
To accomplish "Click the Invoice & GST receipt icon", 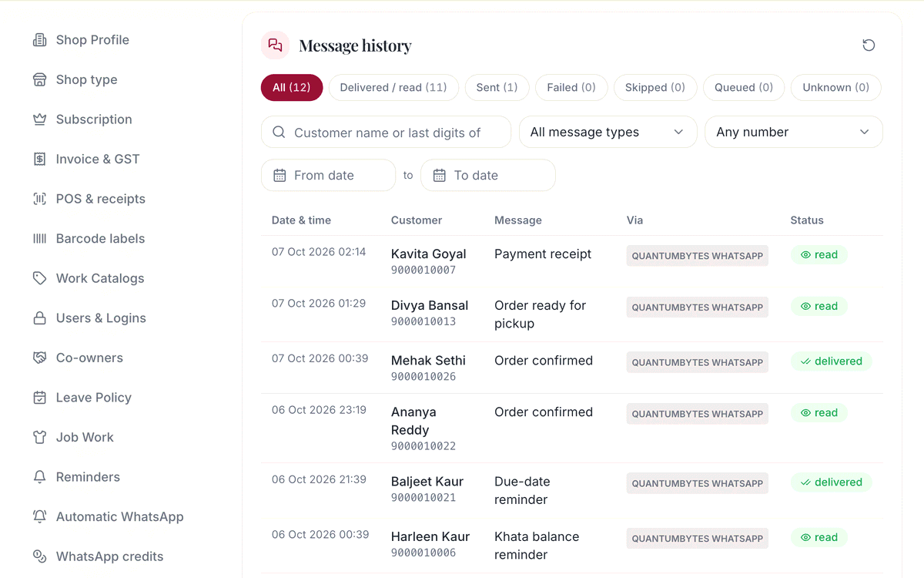I will click(39, 160).
